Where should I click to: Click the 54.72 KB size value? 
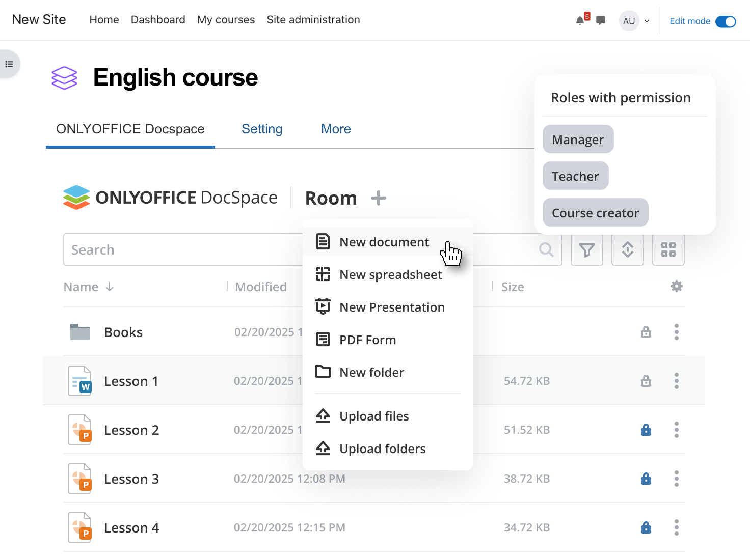click(x=527, y=381)
